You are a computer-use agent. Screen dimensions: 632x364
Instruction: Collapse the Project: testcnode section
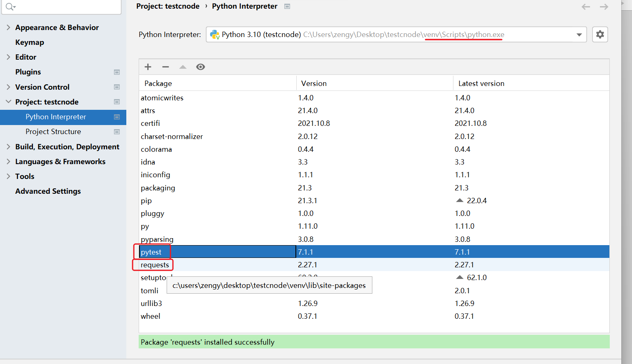8,102
